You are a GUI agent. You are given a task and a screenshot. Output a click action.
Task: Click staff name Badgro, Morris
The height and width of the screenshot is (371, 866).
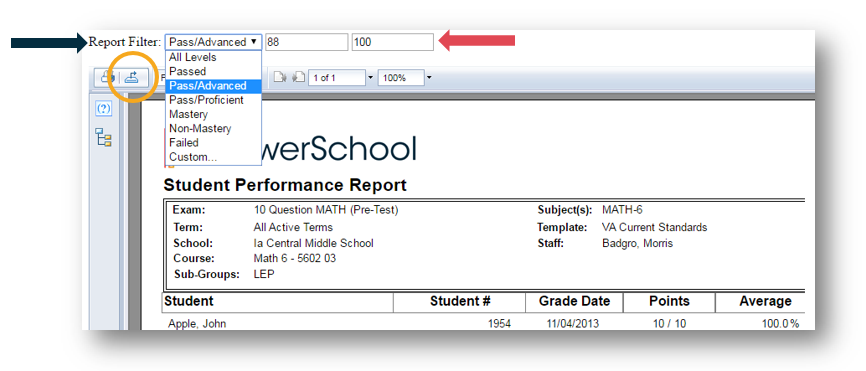tap(637, 243)
